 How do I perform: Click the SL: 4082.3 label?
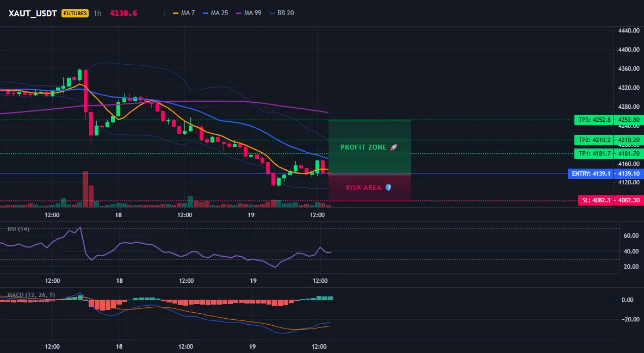596,201
